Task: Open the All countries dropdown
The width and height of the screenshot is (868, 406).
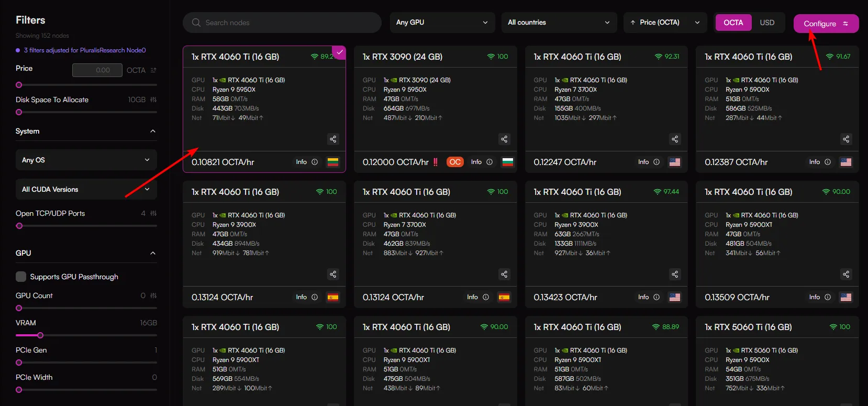Action: point(559,23)
